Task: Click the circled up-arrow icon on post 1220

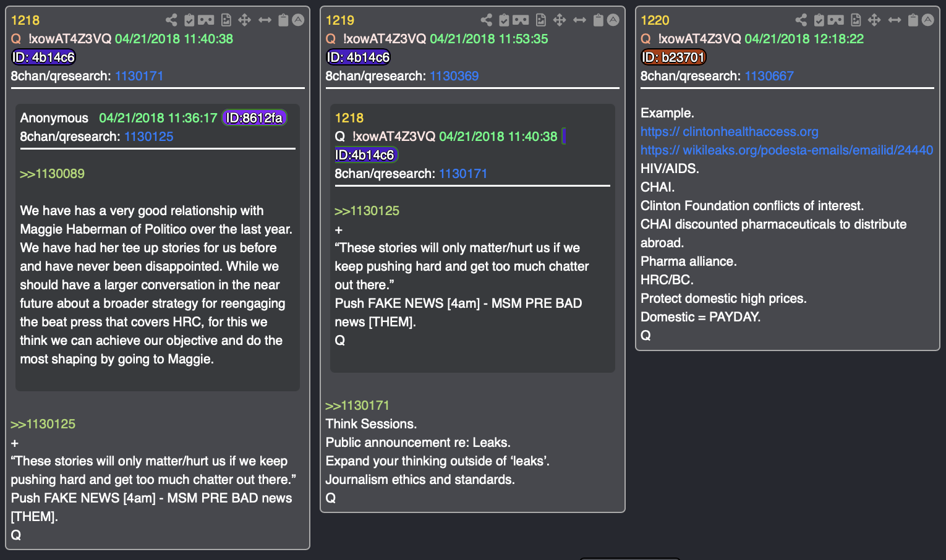Action: (x=928, y=20)
